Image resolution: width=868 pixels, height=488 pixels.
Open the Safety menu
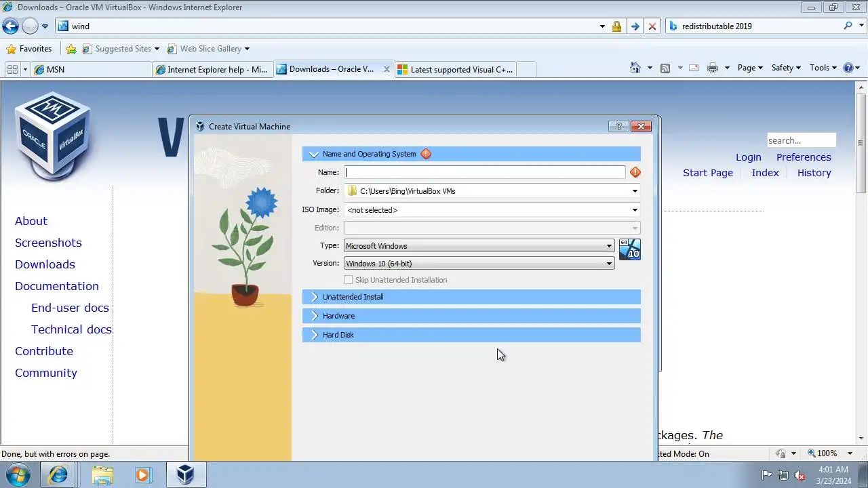(786, 68)
